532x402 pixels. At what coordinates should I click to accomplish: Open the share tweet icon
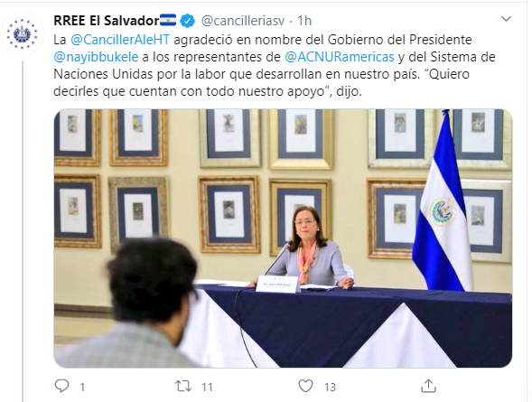pos(428,386)
